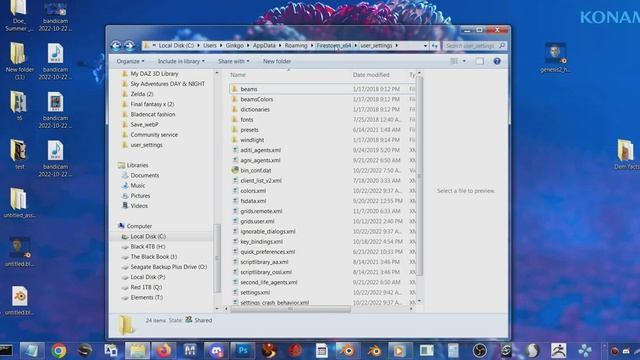
Task: Go forward with the Explorer forward arrow
Action: 129,46
